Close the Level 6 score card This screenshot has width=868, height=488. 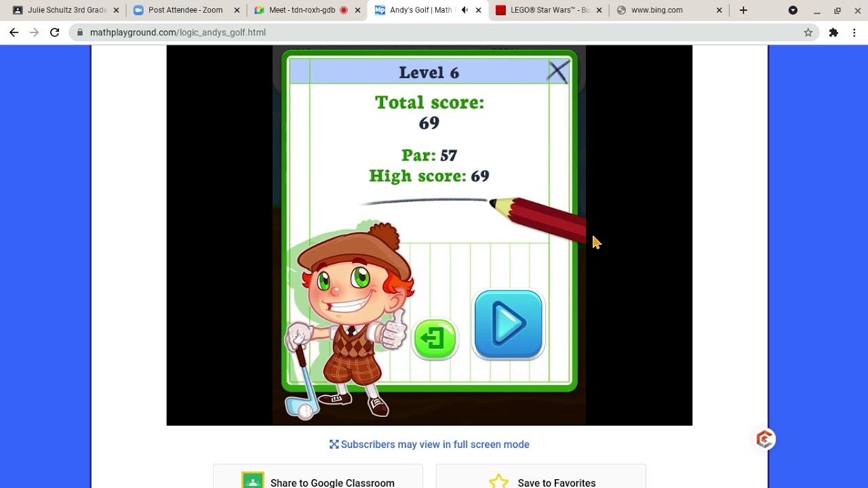click(x=558, y=72)
